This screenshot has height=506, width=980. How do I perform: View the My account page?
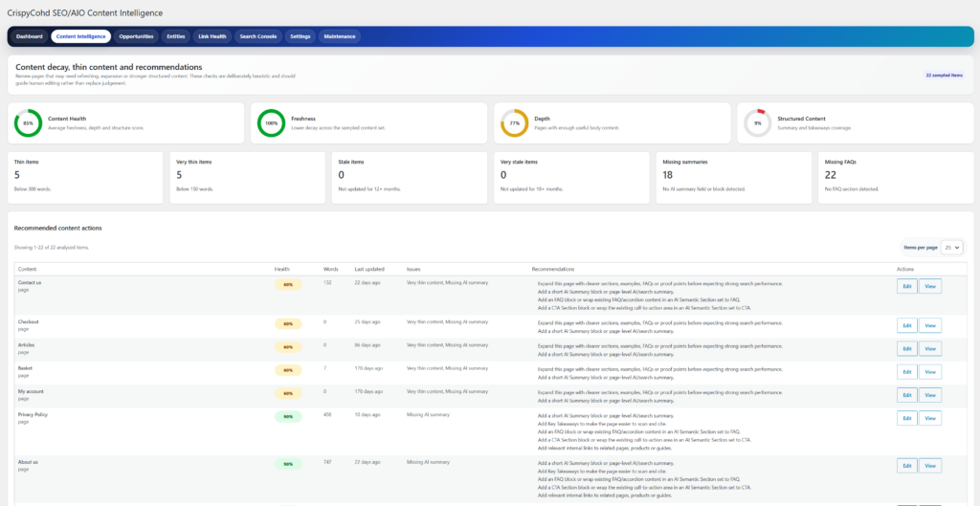click(930, 395)
